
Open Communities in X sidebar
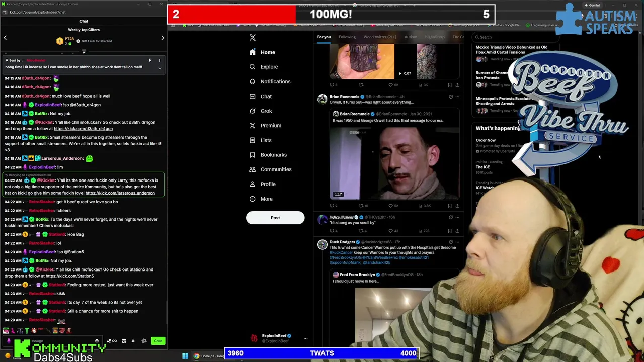(270, 169)
